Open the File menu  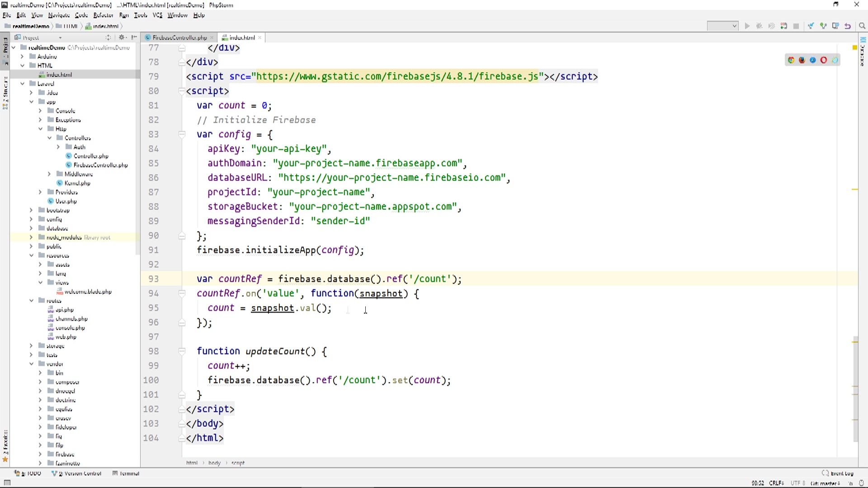click(7, 15)
